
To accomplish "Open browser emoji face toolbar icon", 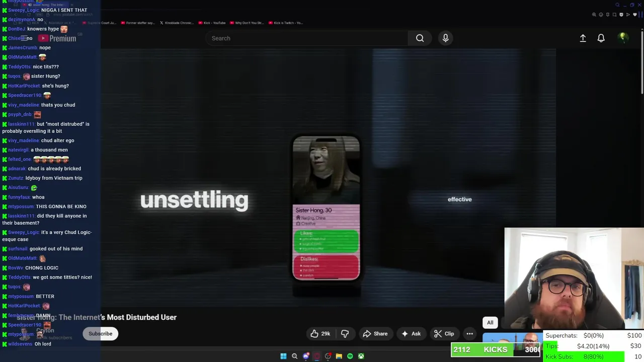I will point(601,15).
